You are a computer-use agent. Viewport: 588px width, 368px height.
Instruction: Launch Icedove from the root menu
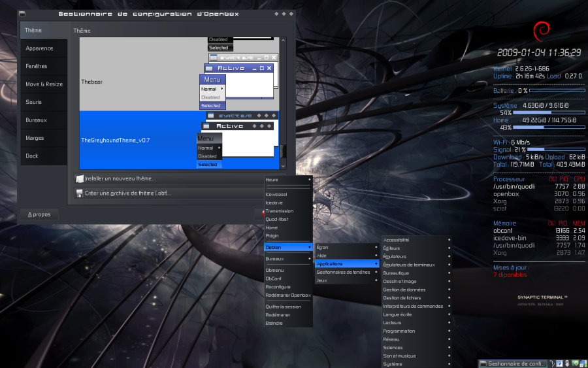[x=288, y=203]
